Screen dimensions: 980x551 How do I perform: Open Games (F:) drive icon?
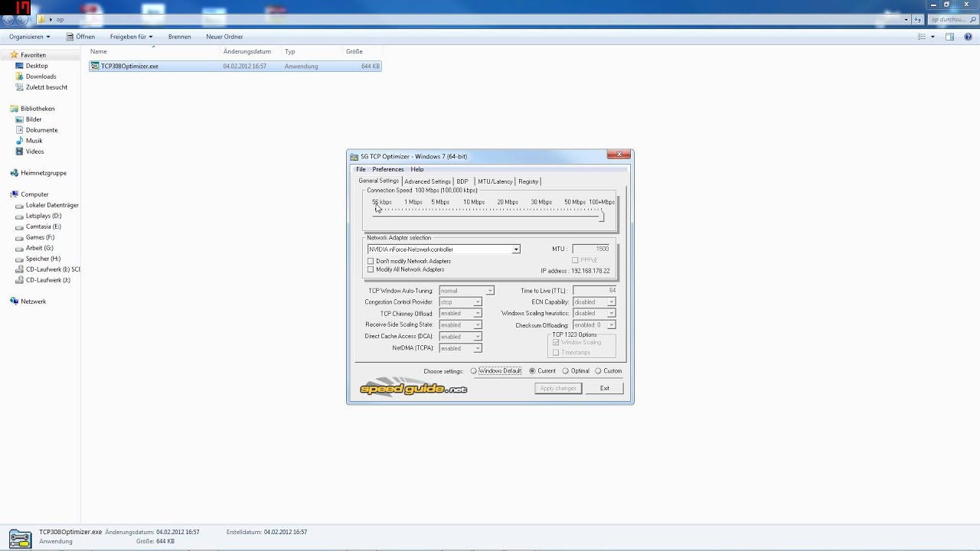point(19,237)
